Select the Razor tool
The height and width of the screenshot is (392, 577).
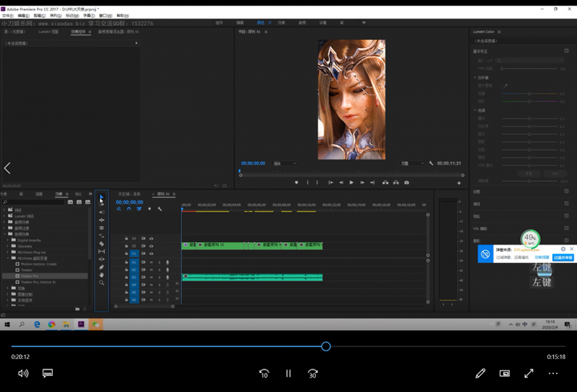coord(102,244)
